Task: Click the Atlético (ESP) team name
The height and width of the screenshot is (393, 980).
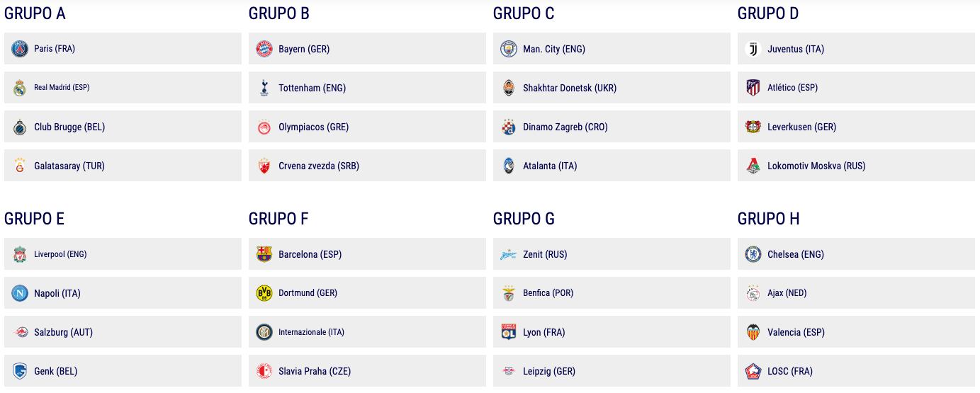Action: tap(792, 88)
